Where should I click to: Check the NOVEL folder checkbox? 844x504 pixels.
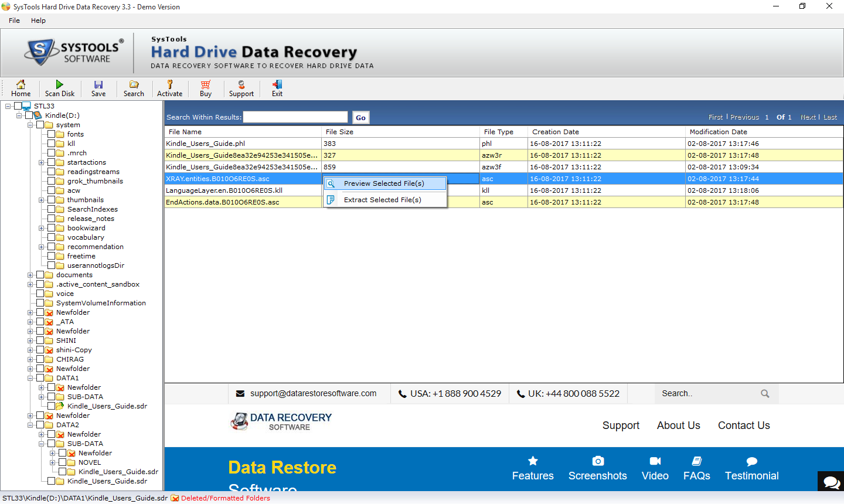tap(62, 462)
